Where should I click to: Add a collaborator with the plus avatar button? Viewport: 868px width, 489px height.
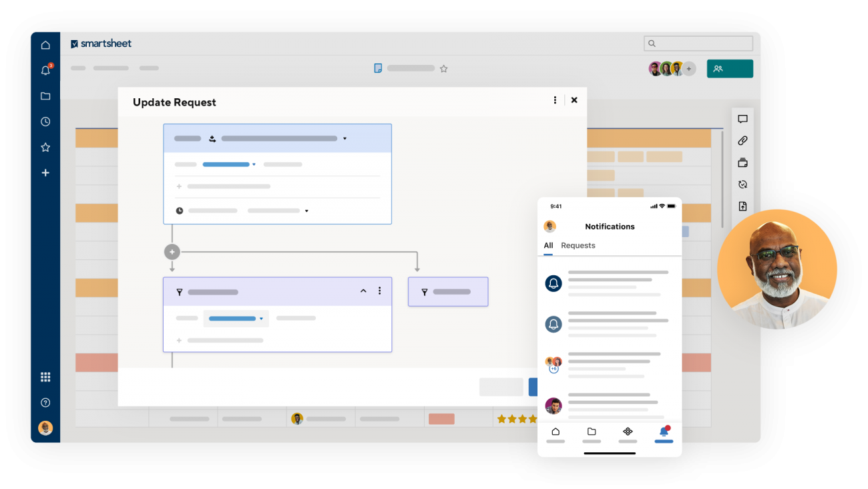coord(690,68)
